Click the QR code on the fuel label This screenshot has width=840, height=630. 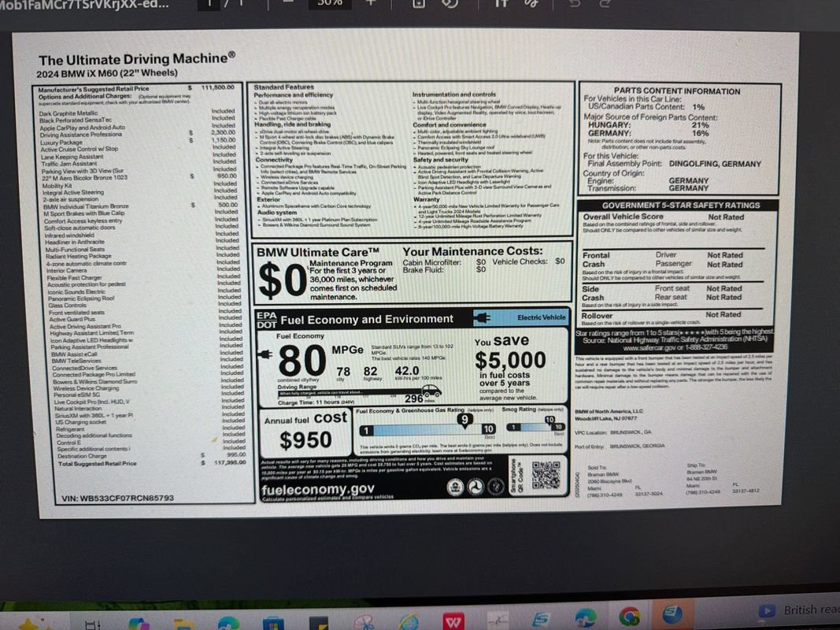(546, 475)
